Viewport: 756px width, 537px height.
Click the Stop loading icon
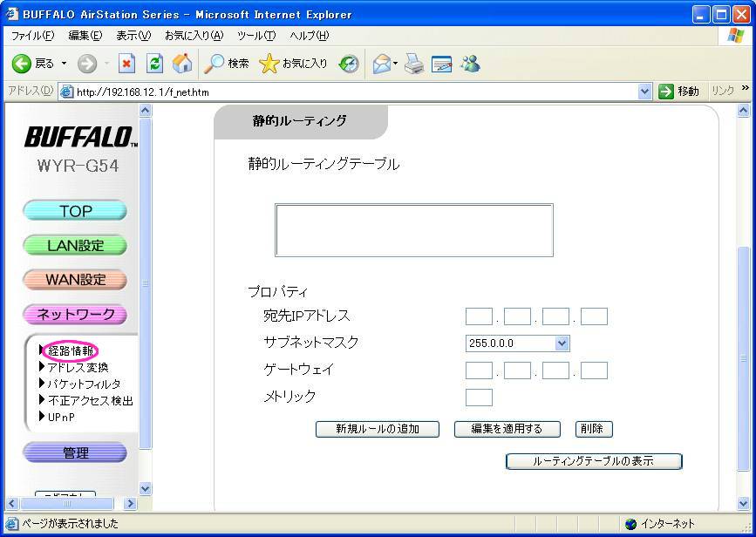[126, 64]
